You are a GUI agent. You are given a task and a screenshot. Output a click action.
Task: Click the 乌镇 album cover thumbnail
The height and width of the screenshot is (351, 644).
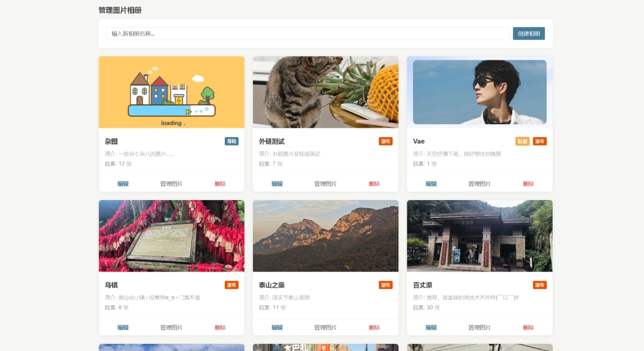pos(171,236)
